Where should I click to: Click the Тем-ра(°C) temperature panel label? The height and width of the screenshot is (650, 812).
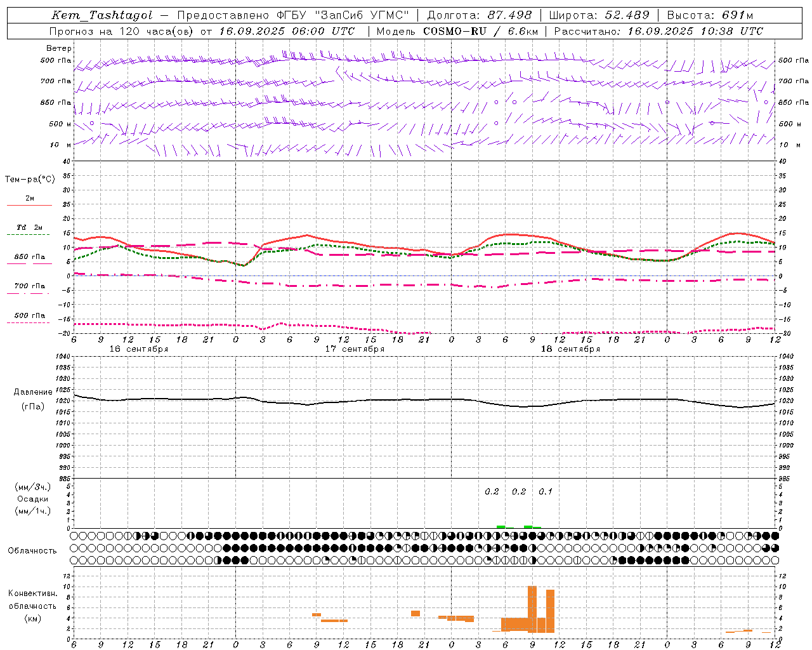click(x=30, y=179)
